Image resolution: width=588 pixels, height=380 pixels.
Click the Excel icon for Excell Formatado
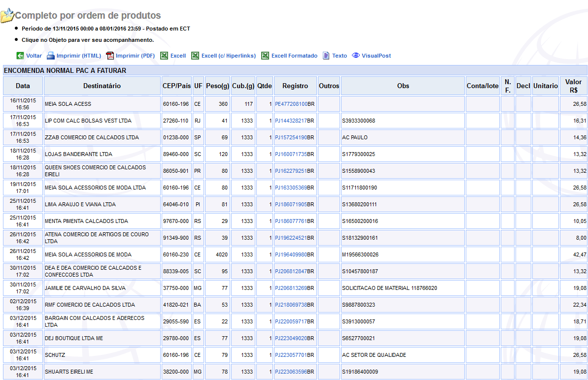pos(265,56)
